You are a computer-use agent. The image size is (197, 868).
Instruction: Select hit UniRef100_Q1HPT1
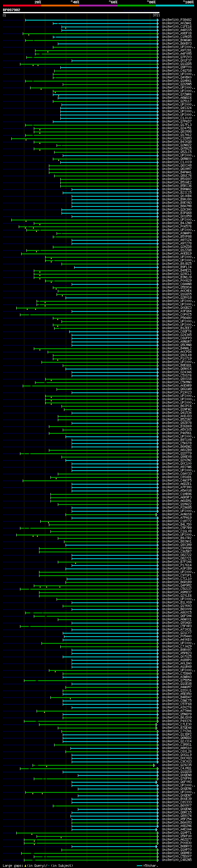tap(176, 833)
